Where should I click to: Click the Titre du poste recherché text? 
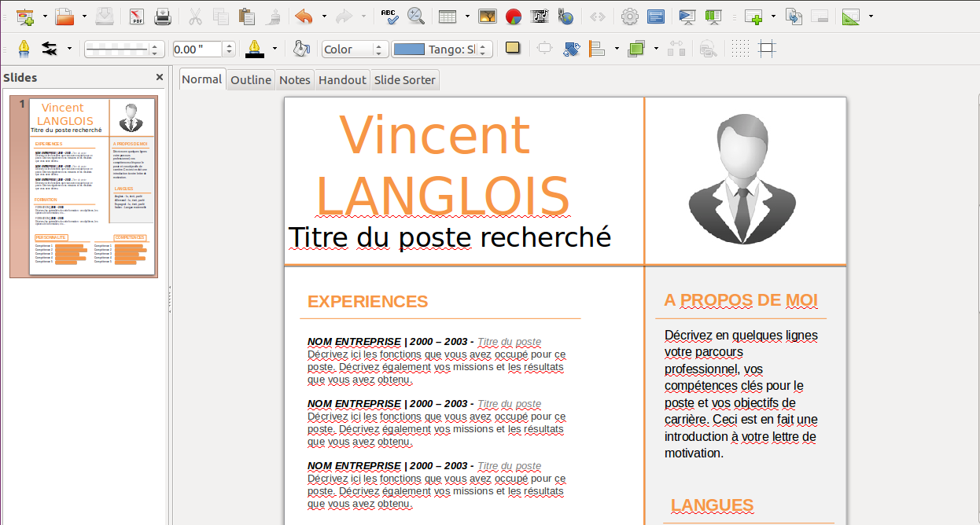click(450, 237)
